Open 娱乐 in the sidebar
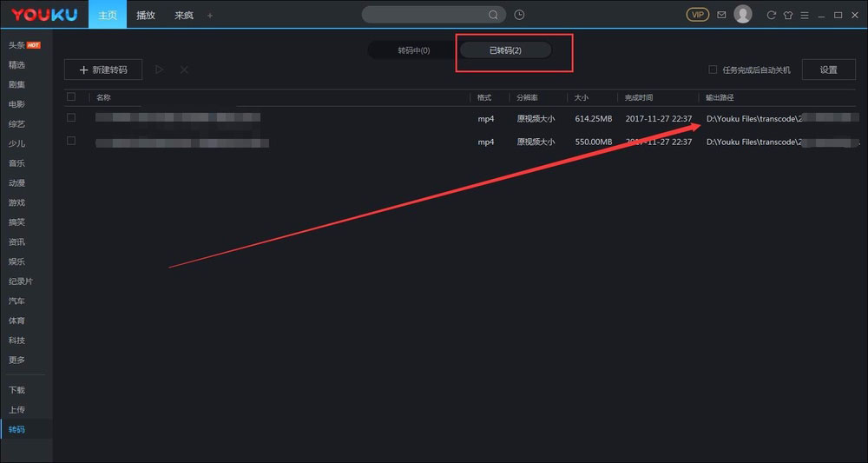This screenshot has width=868, height=463. pyautogui.click(x=16, y=261)
